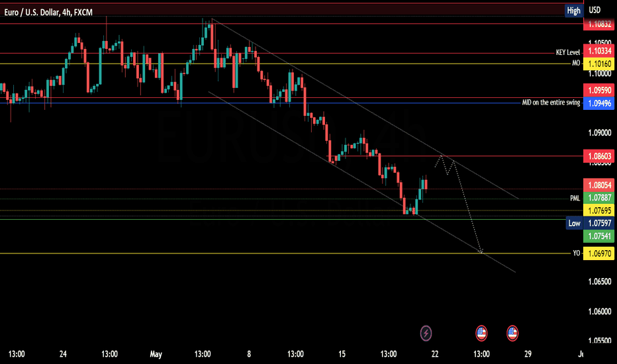Click the 29 date on time axis

(x=528, y=354)
